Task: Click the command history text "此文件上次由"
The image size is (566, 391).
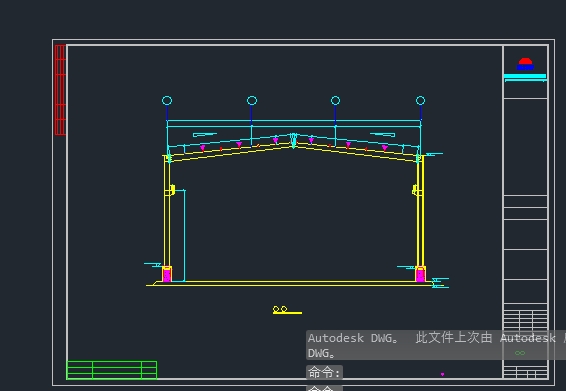Action: [x=454, y=338]
